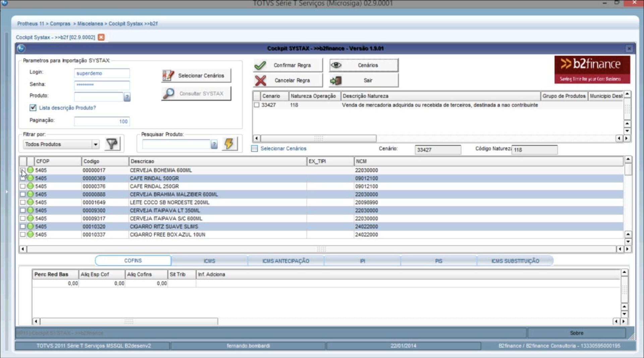
Task: Switch to the ICMS tab
Action: tap(209, 261)
